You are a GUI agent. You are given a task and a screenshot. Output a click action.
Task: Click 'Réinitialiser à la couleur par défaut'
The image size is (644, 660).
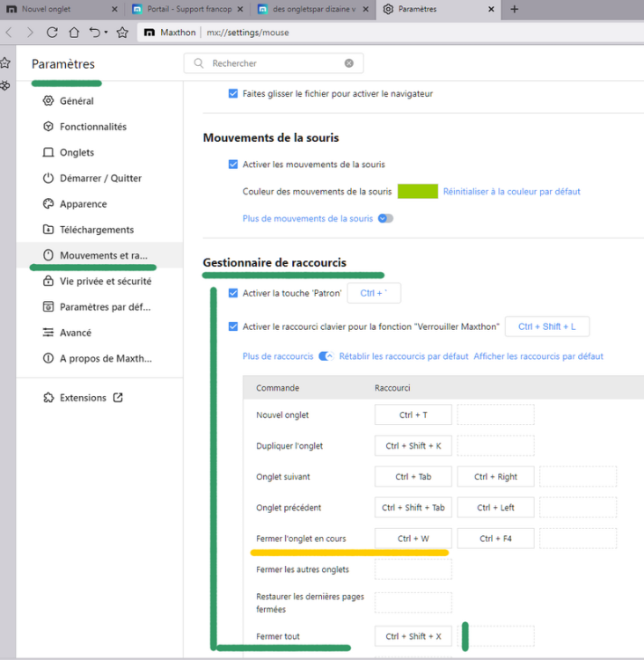(x=511, y=191)
